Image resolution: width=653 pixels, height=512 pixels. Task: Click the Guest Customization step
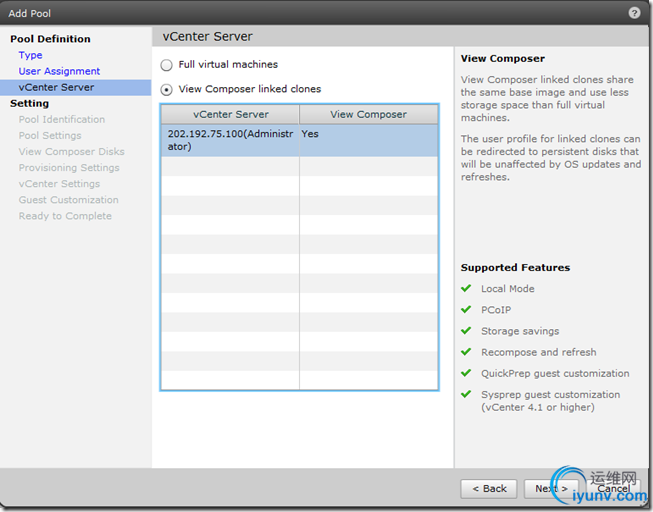[x=69, y=200]
